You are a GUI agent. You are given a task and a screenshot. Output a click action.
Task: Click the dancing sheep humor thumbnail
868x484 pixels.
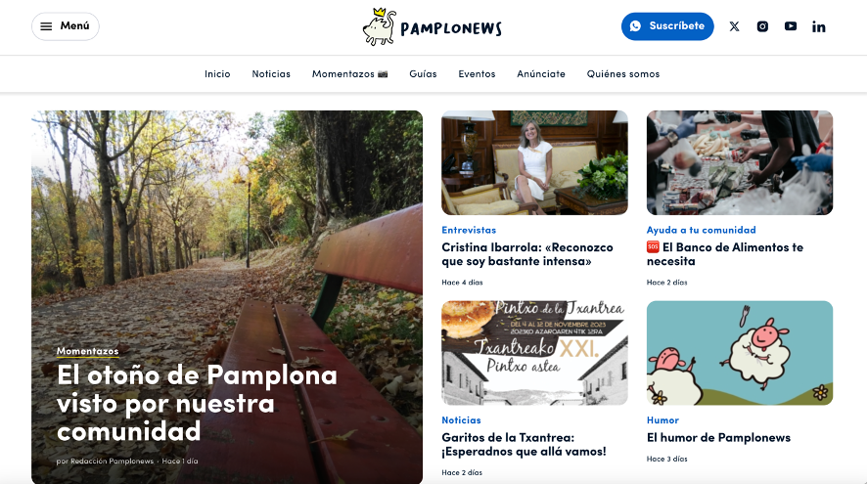(x=740, y=353)
